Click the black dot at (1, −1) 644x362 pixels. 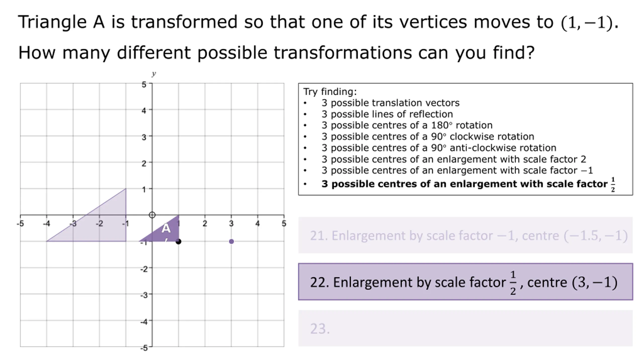pyautogui.click(x=178, y=242)
